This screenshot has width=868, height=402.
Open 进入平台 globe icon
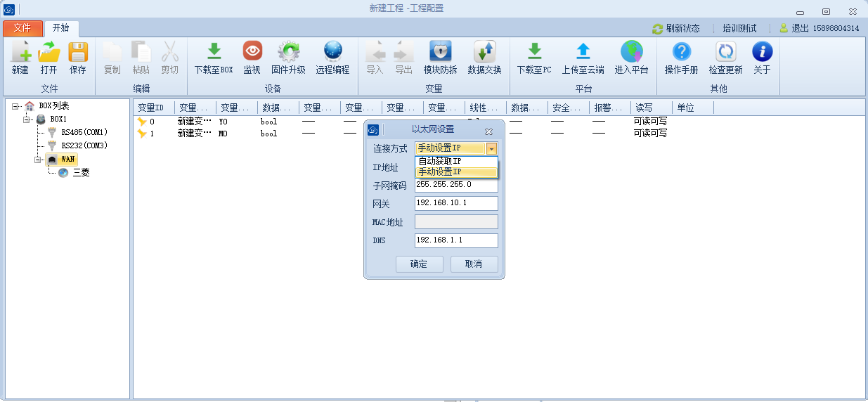(x=631, y=52)
